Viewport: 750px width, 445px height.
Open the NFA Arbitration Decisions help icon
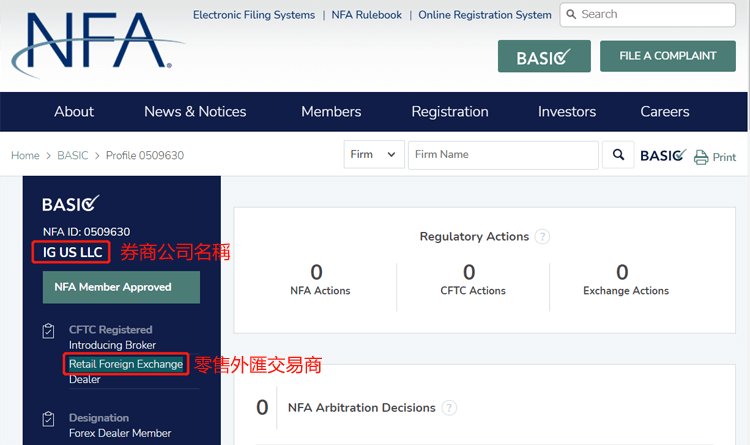pos(449,408)
